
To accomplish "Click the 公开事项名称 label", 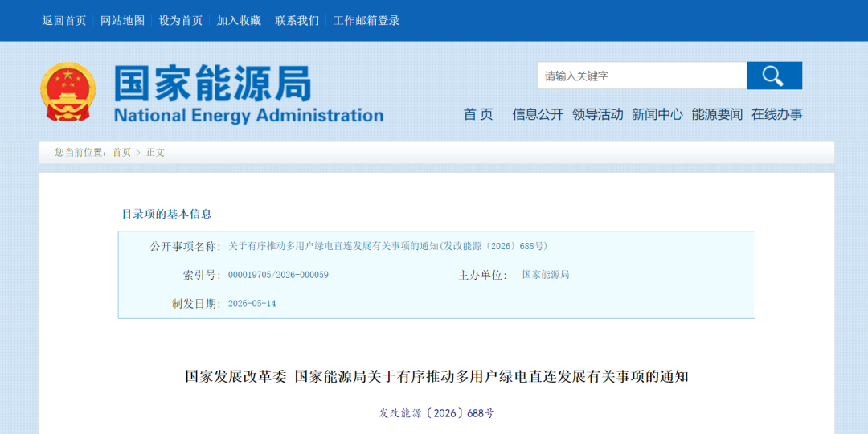I will click(x=185, y=246).
